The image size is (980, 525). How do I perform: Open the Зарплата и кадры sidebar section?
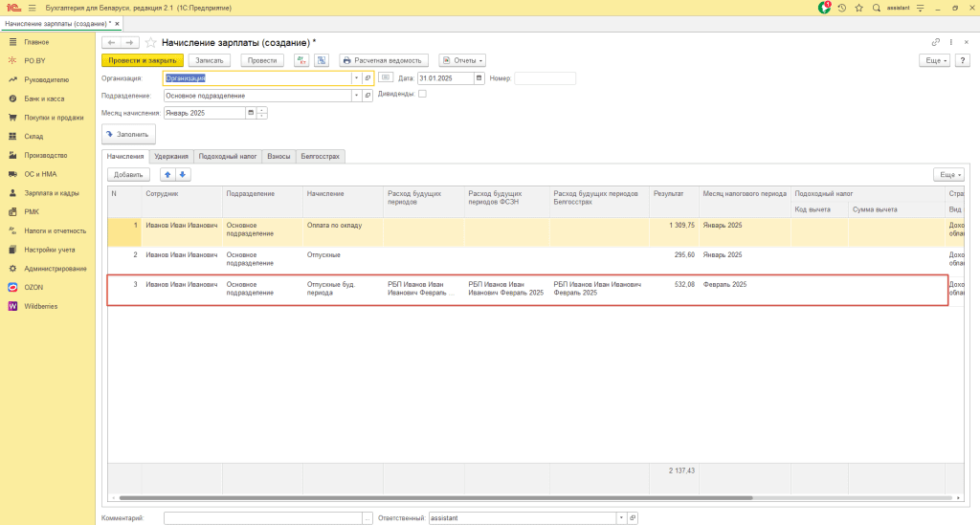coord(52,193)
